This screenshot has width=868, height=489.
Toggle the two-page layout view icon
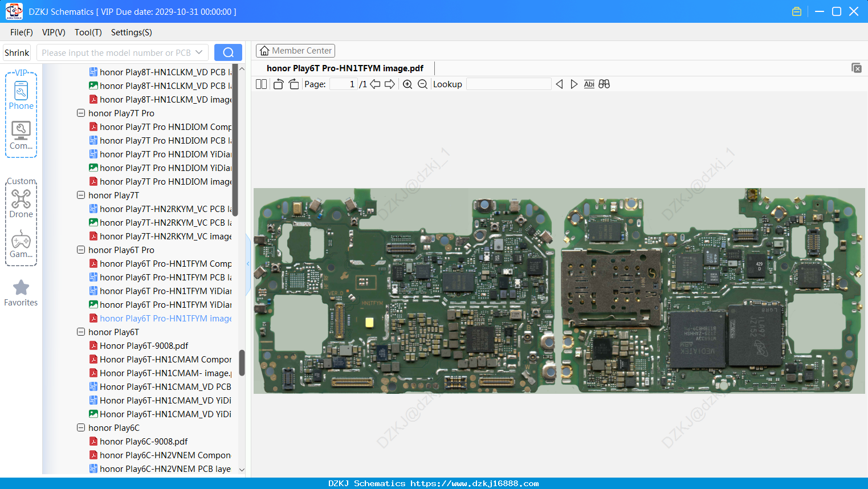(261, 84)
